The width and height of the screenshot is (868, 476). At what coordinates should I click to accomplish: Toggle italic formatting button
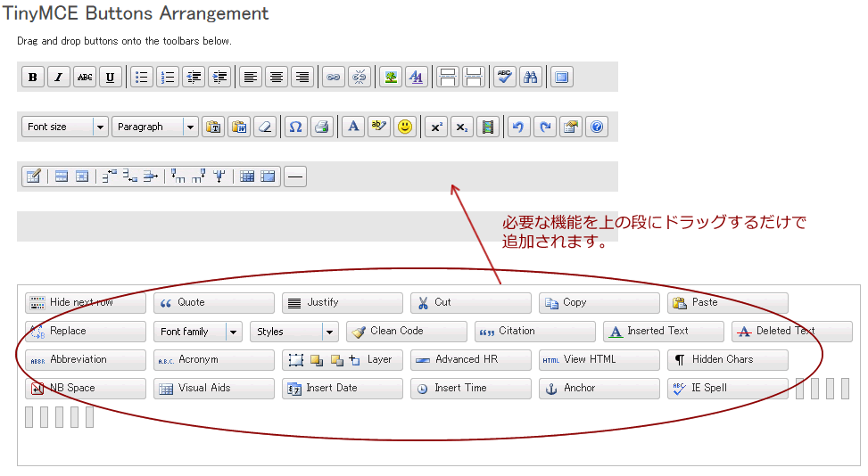(x=59, y=77)
